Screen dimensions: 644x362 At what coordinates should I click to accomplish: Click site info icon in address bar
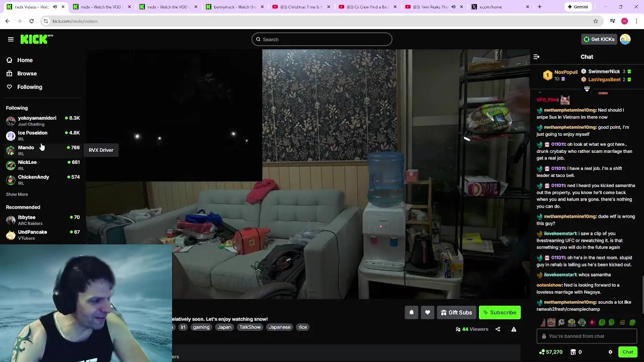click(x=46, y=21)
